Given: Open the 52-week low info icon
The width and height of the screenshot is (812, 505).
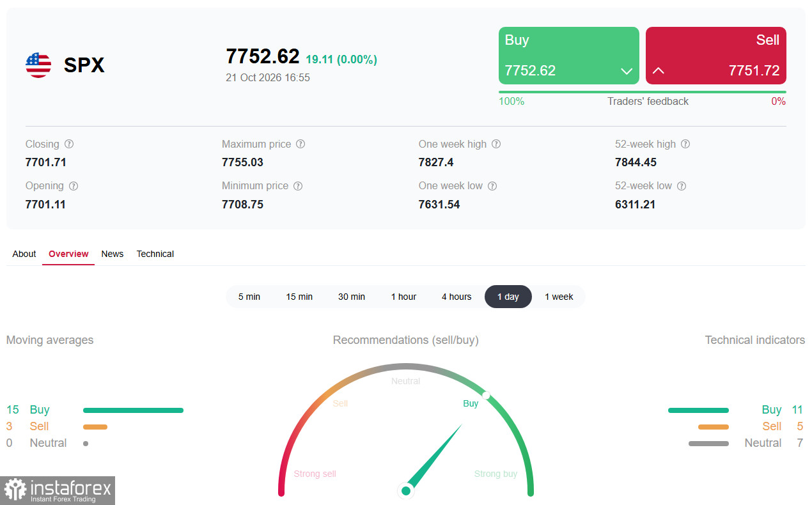Looking at the screenshot, I should pyautogui.click(x=682, y=186).
